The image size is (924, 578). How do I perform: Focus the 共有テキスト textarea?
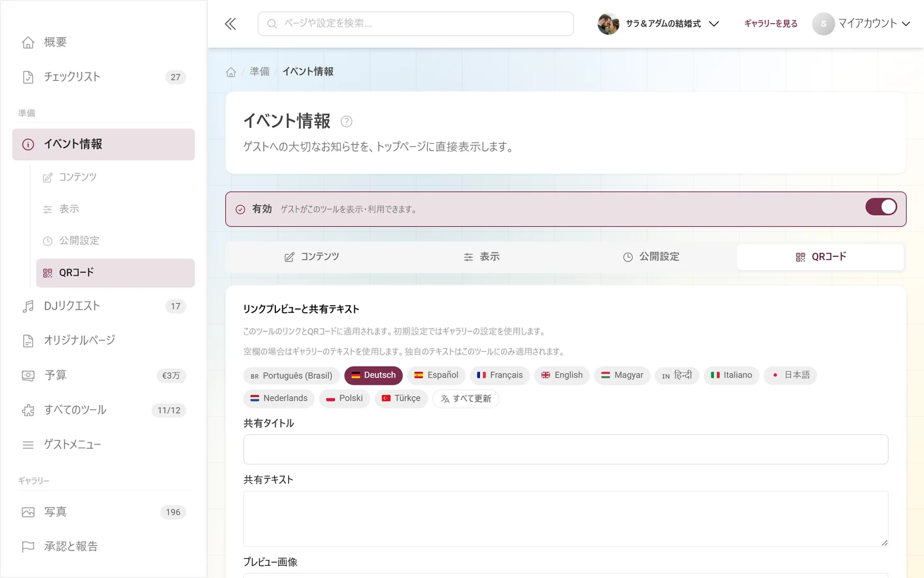566,519
